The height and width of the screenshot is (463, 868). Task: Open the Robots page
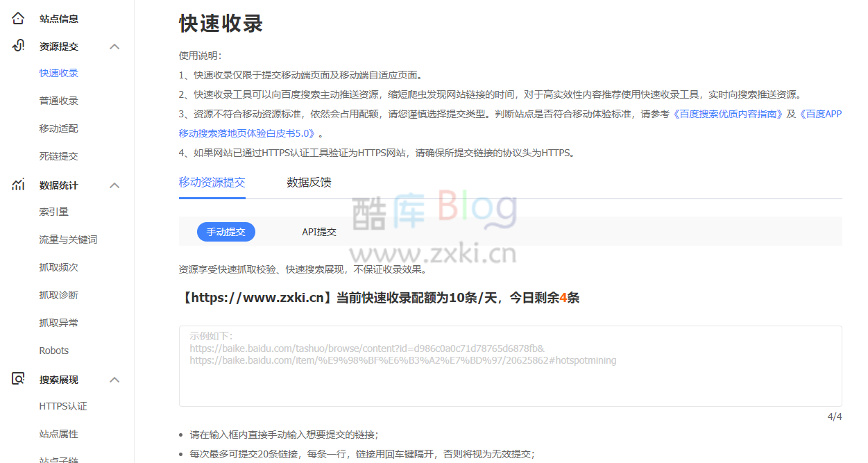point(53,351)
